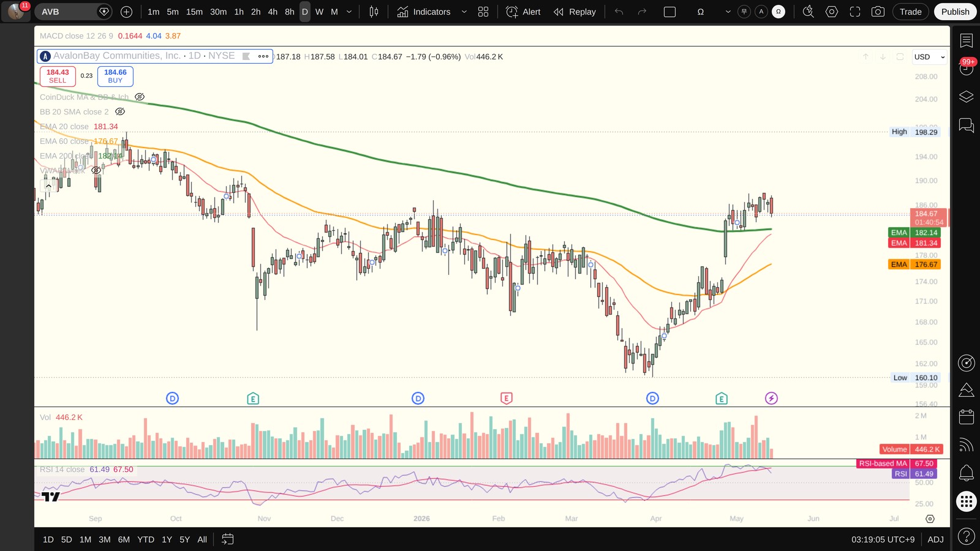Click the purple RSI 61.49 label
The height and width of the screenshot is (551, 980).
pos(915,474)
